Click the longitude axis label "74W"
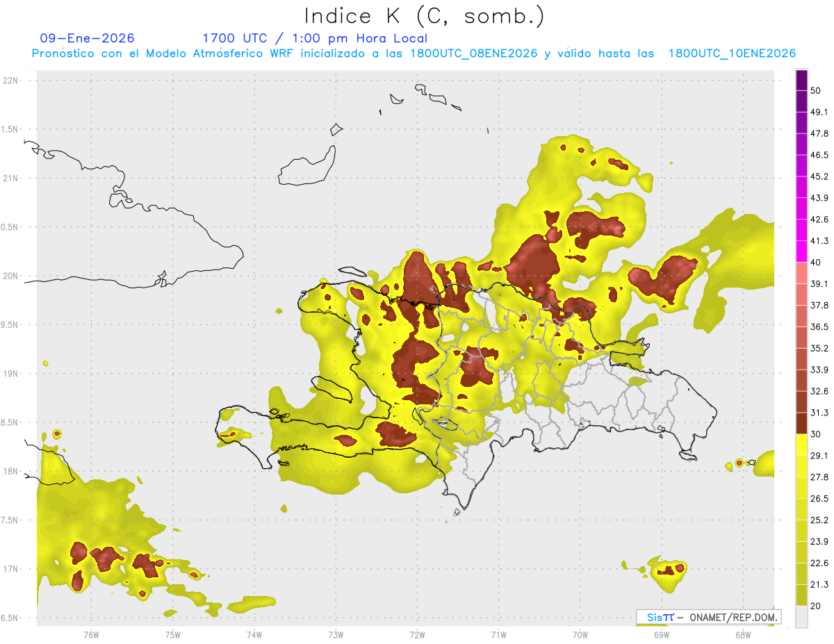Screen dimensions: 834x644 [x=254, y=635]
